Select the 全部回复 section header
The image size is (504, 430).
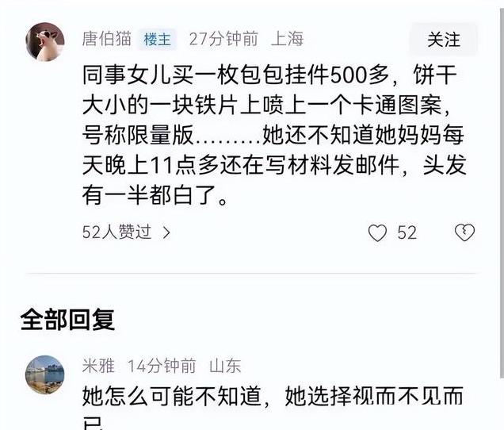(67, 319)
